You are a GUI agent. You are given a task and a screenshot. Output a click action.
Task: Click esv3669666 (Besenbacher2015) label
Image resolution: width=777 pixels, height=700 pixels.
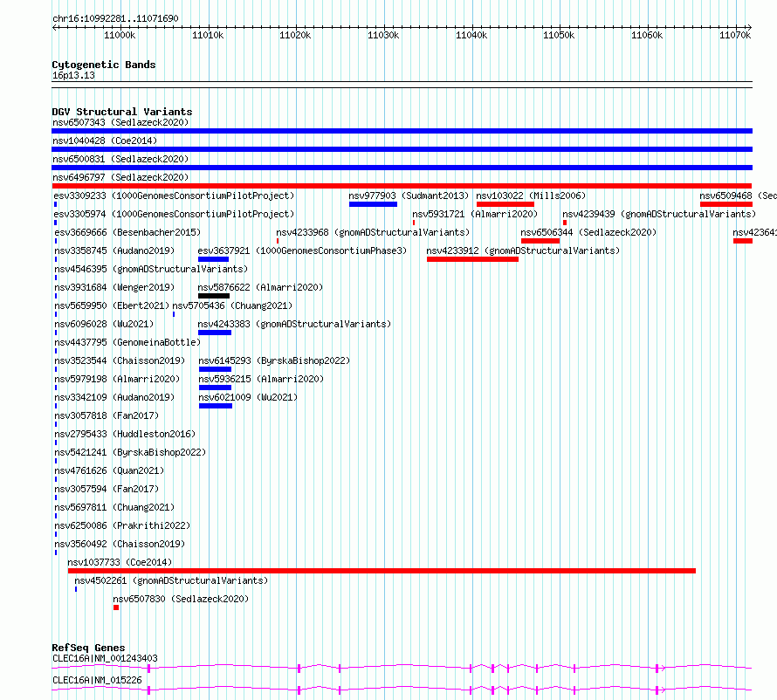point(127,232)
